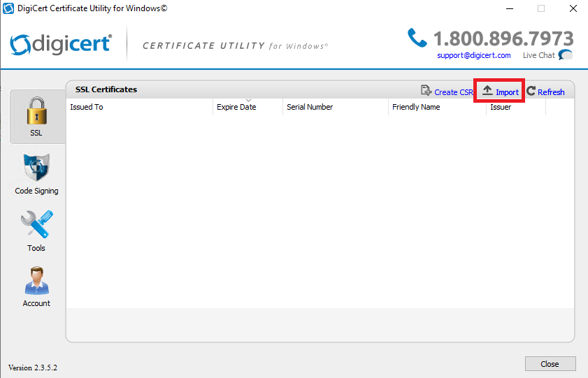The width and height of the screenshot is (588, 378).
Task: Click the Refresh link
Action: [551, 92]
